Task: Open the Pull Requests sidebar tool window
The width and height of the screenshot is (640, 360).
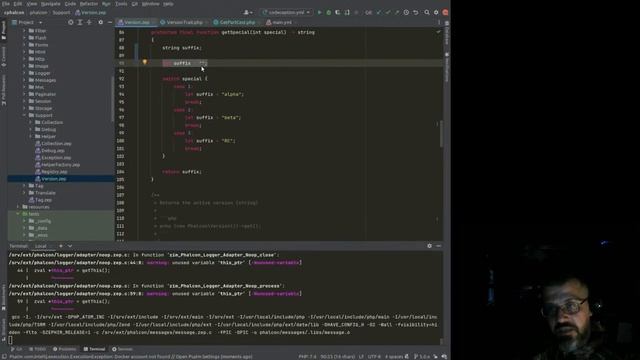Action: coord(4,90)
